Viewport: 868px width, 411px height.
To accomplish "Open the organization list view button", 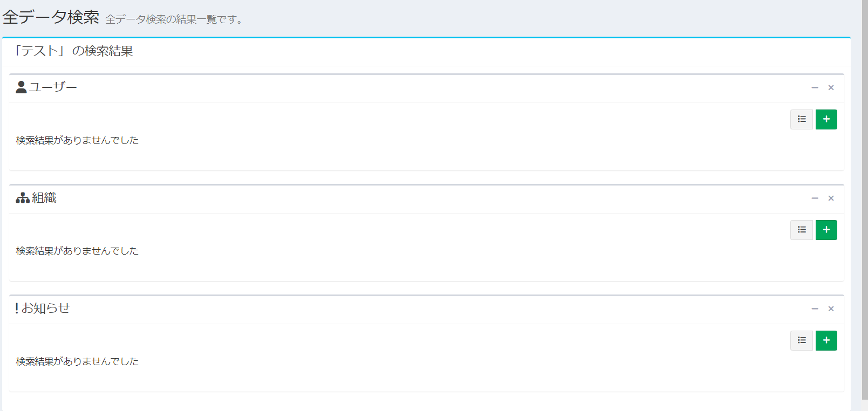I will 802,230.
